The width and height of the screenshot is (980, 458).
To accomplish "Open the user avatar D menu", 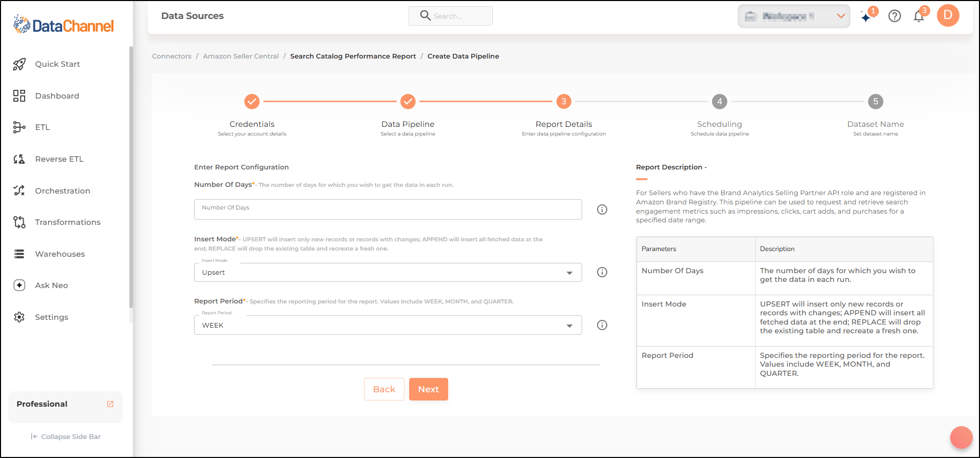I will click(x=948, y=15).
